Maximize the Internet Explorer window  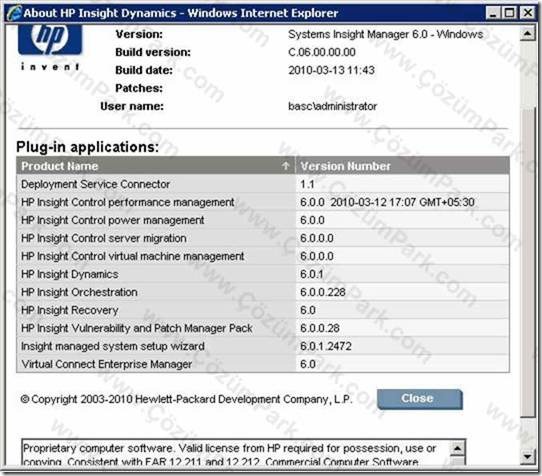510,13
